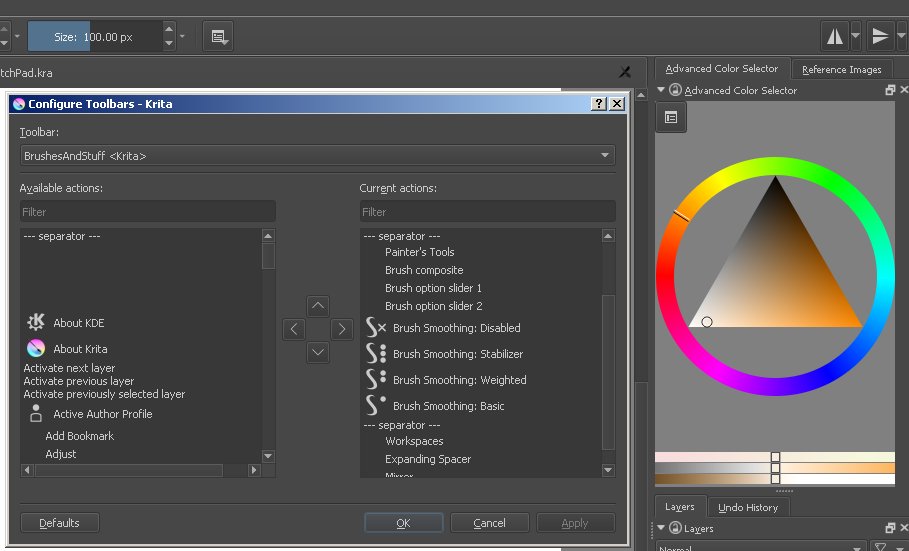Select Brush option slider 2 entry
Viewport: 909px width, 551px height.
pos(434,306)
